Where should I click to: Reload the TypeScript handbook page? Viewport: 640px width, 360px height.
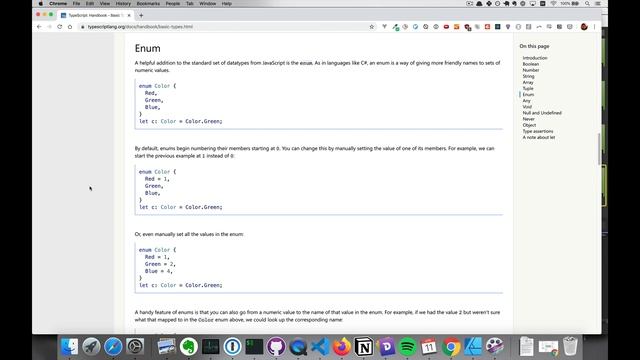coord(60,27)
